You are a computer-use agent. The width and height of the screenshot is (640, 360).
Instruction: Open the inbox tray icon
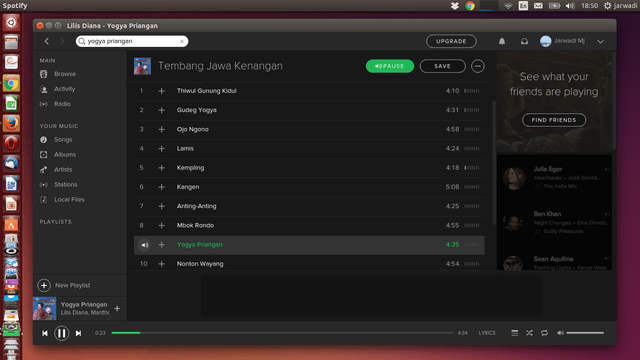(x=524, y=41)
